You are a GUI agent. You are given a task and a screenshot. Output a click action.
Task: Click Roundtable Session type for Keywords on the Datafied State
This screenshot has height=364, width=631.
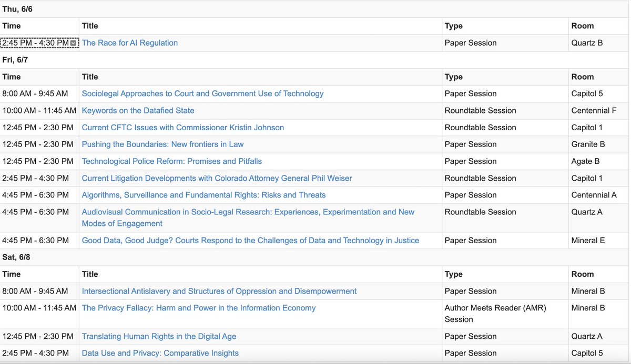click(x=481, y=110)
